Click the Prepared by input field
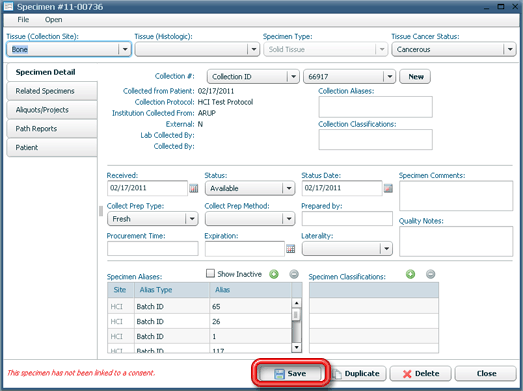The height and width of the screenshot is (391, 523). point(347,219)
